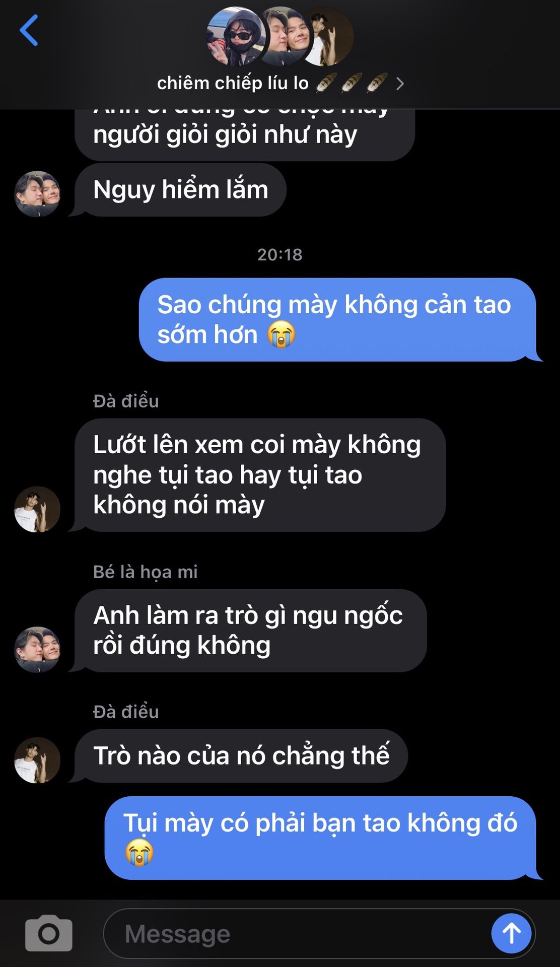This screenshot has width=560, height=967.
Task: Tap the first 'Đà điểu' sender label
Action: (x=126, y=401)
